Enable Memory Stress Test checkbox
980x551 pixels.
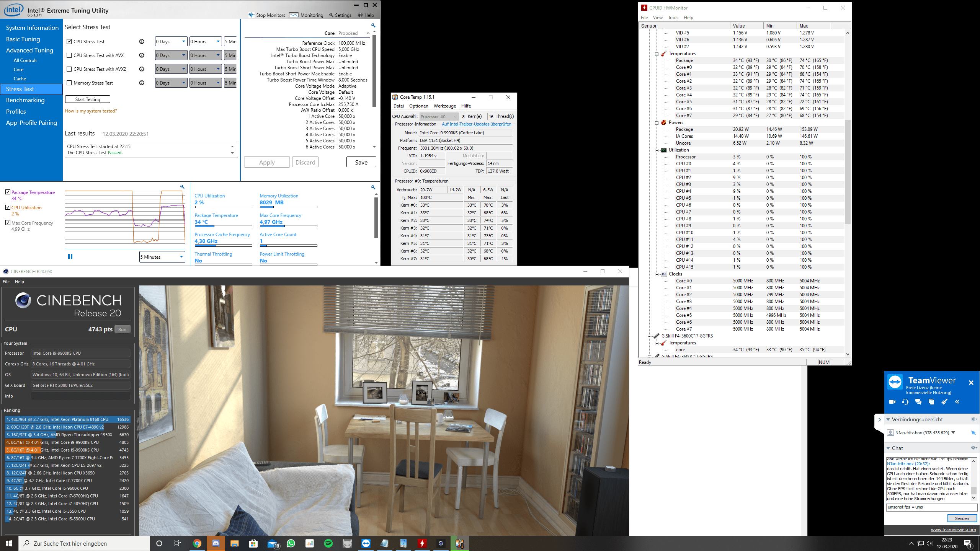[x=69, y=83]
